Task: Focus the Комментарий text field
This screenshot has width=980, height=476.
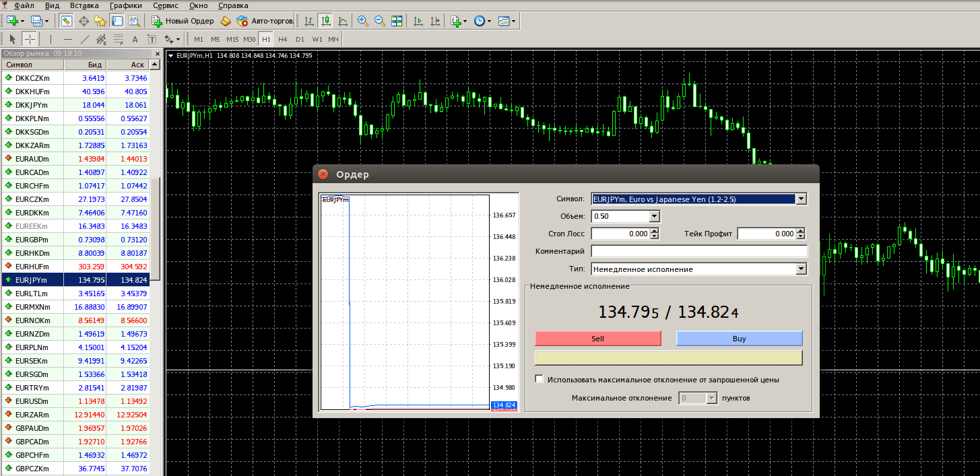Action: pos(698,251)
